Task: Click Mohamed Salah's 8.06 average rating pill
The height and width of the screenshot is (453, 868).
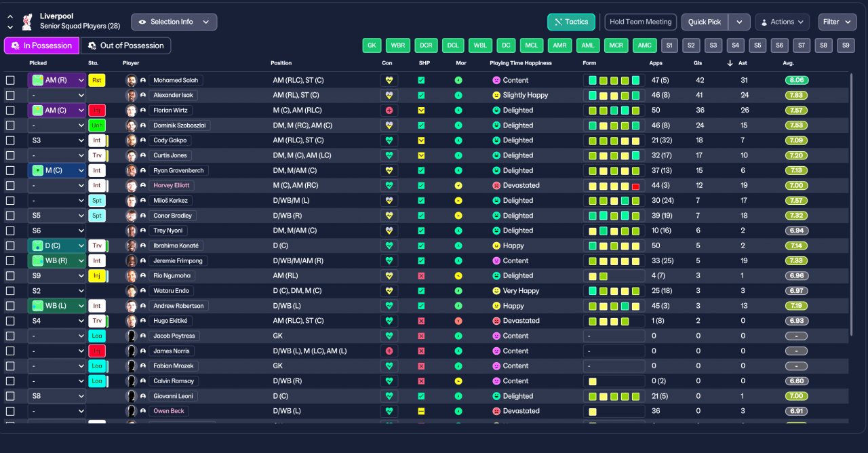Action: tap(796, 80)
